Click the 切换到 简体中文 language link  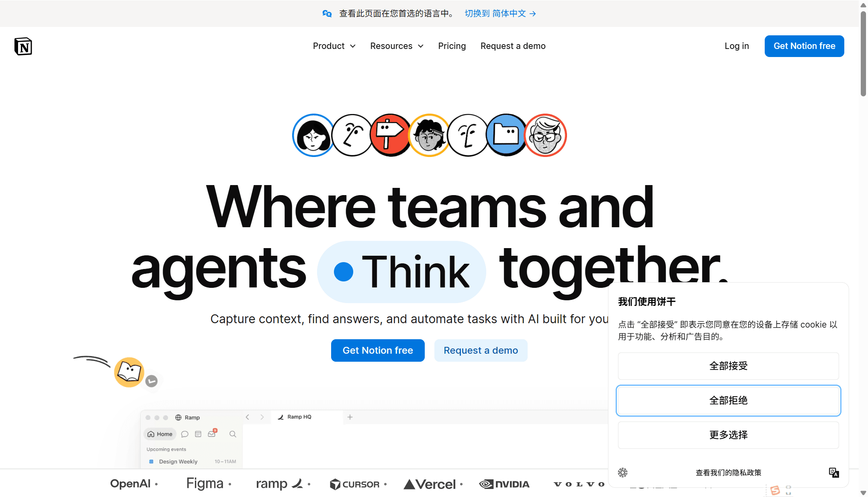(x=500, y=14)
